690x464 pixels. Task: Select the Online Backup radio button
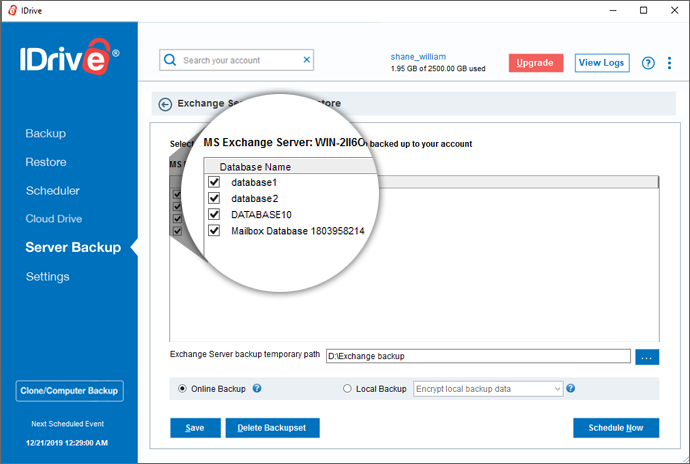click(x=182, y=389)
